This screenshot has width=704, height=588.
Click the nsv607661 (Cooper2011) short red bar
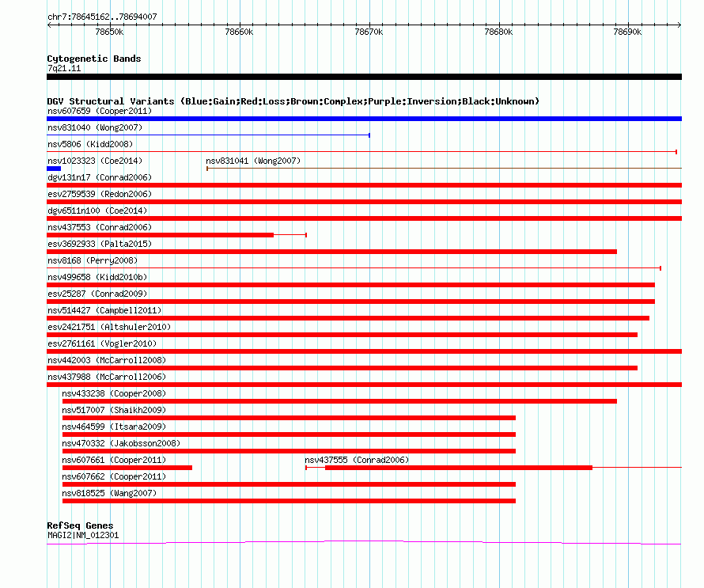point(127,468)
